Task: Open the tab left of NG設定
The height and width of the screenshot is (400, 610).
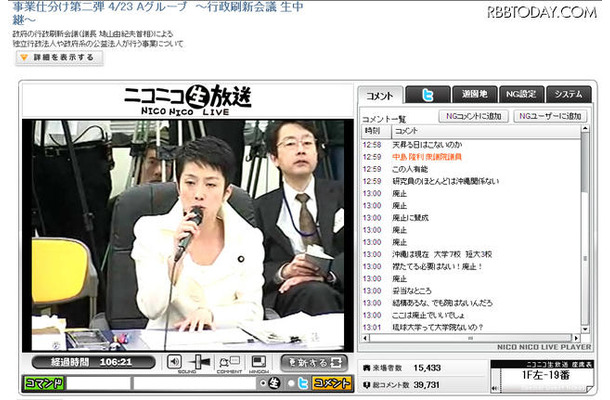Action: pyautogui.click(x=475, y=94)
